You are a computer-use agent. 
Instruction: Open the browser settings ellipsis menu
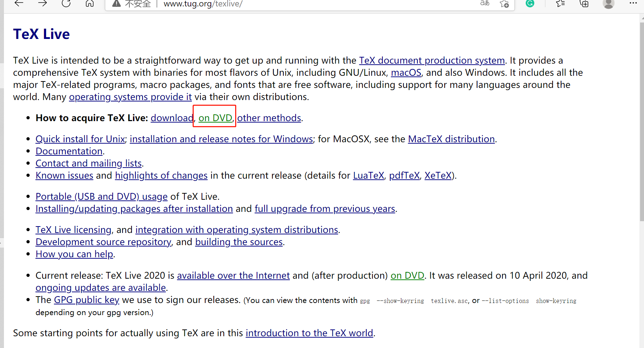point(633,3)
